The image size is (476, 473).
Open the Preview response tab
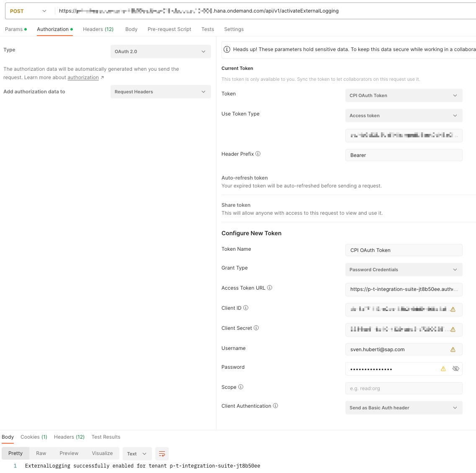pyautogui.click(x=69, y=453)
